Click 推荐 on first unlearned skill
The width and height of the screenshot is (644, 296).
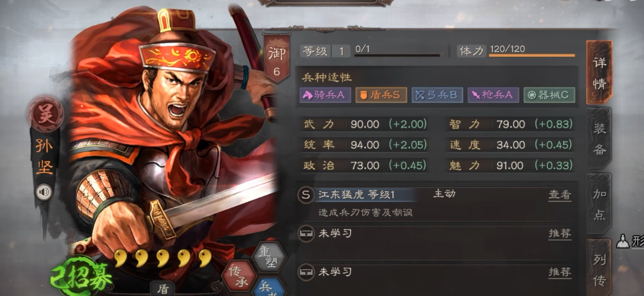coord(560,233)
